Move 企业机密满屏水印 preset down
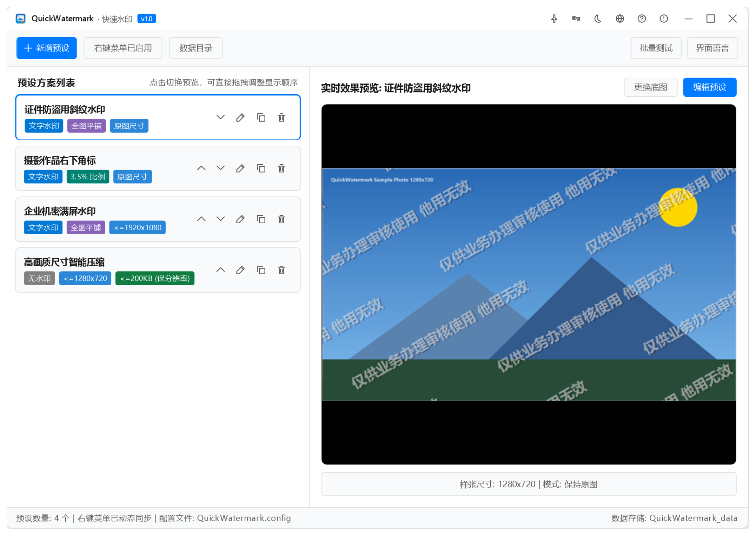Viewport: 756px width, 536px height. tap(221, 219)
